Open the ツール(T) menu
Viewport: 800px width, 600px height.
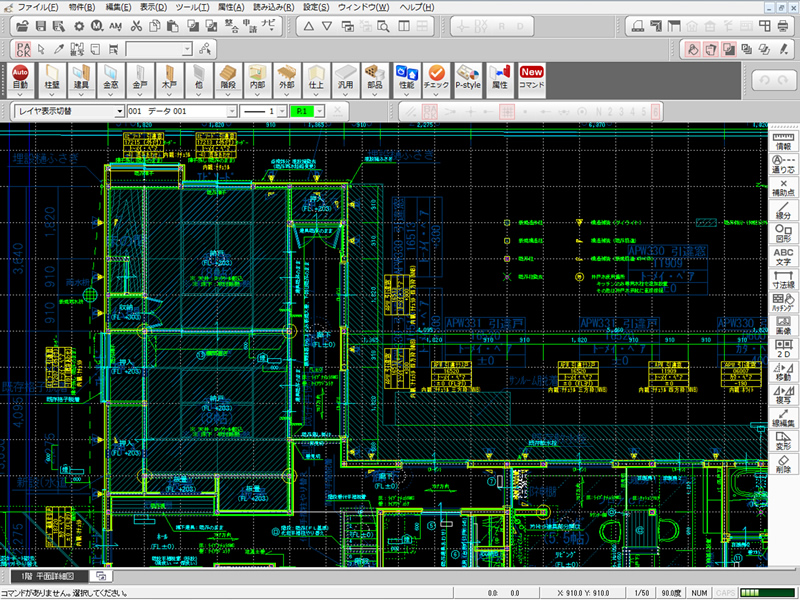(x=192, y=7)
